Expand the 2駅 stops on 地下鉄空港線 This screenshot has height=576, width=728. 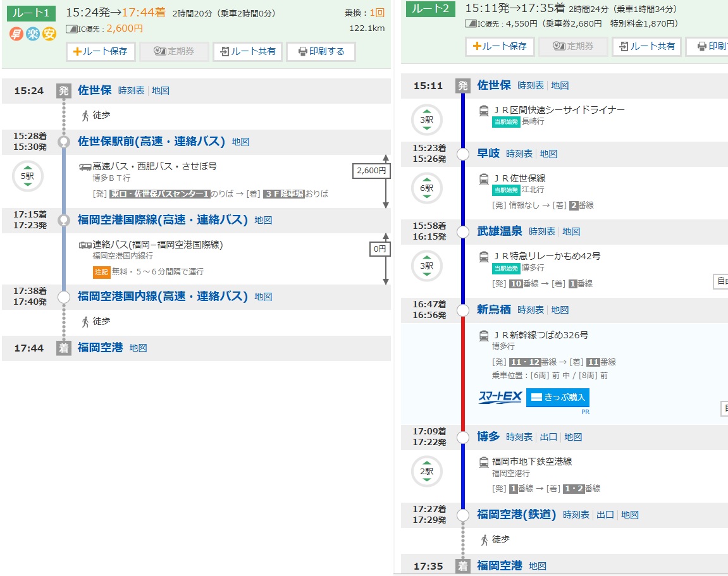(x=427, y=471)
